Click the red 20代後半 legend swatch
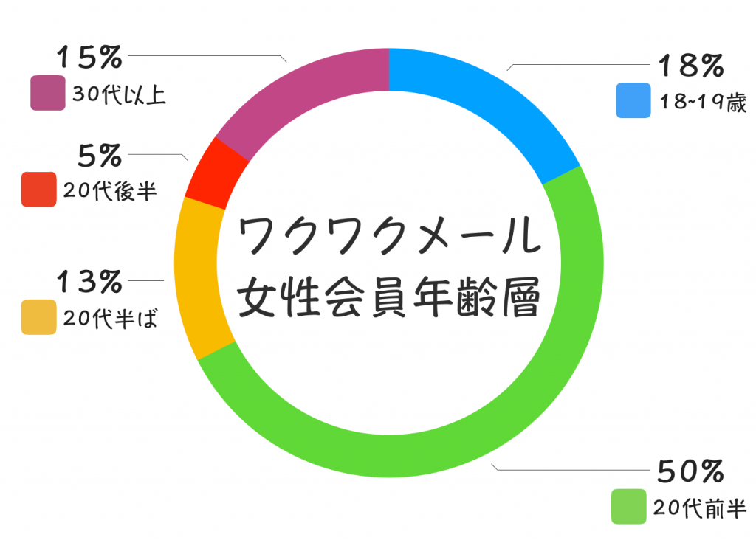Screen dimensions: 756x540 tap(39, 190)
